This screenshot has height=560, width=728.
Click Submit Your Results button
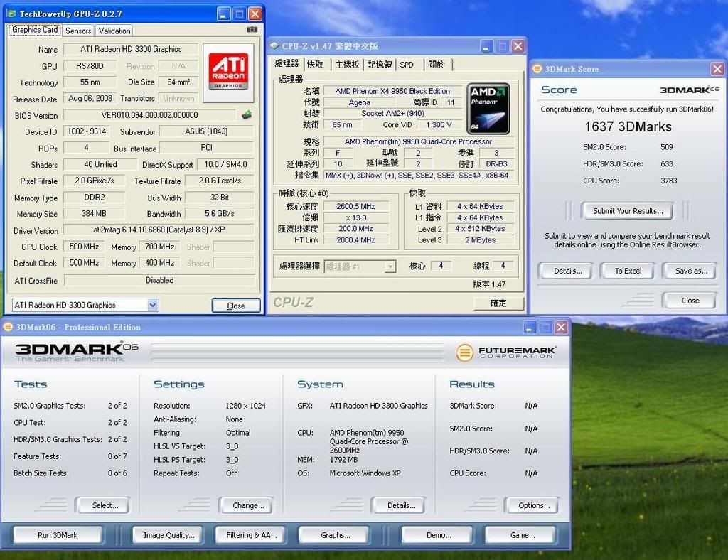pyautogui.click(x=628, y=211)
